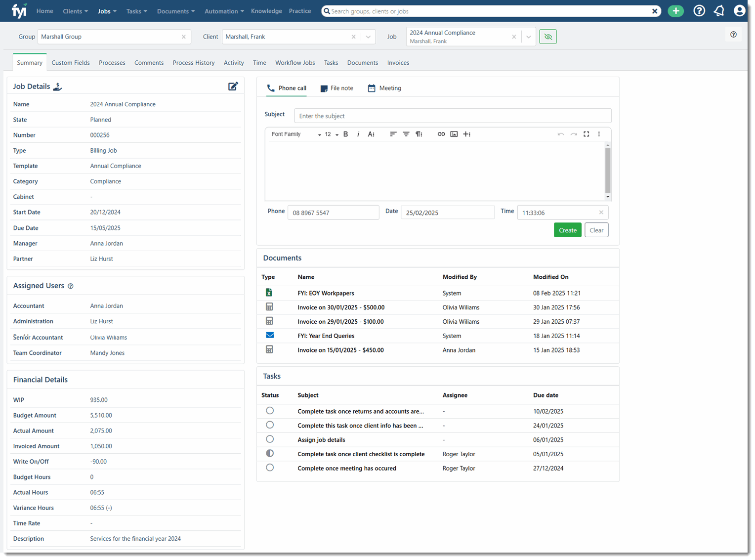Open the Jobs menu dropdown
The height and width of the screenshot is (560, 755).
(x=107, y=11)
